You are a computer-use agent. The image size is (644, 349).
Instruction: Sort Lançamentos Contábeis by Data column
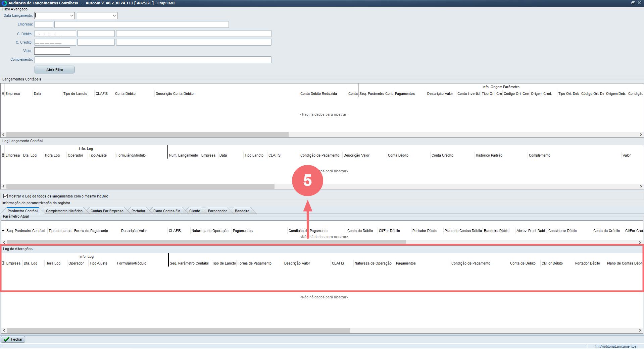tap(47, 94)
